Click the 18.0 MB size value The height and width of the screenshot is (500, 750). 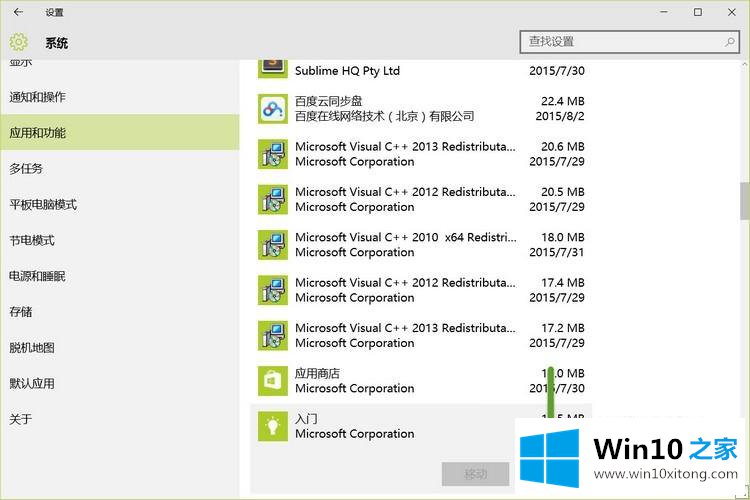[562, 237]
